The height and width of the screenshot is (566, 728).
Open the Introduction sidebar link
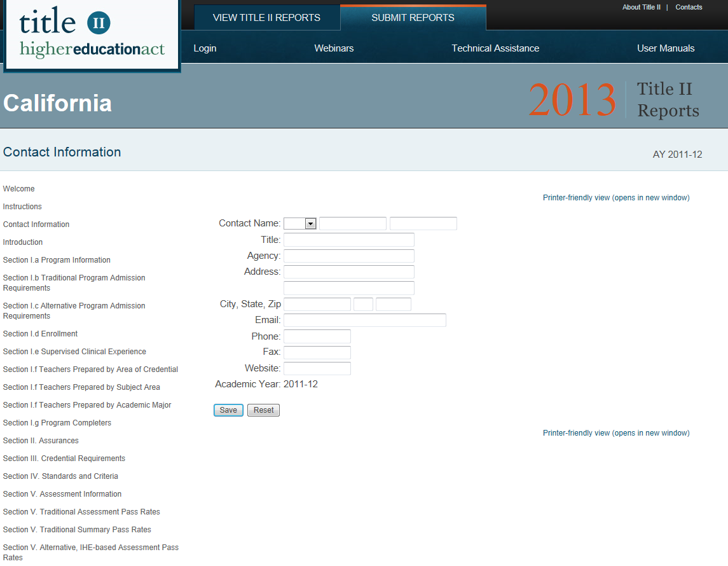point(23,242)
